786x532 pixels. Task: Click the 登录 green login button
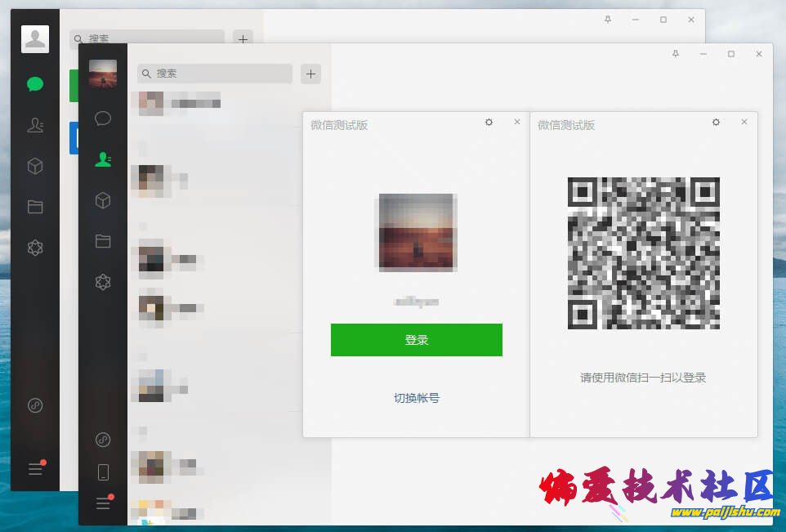(x=416, y=340)
